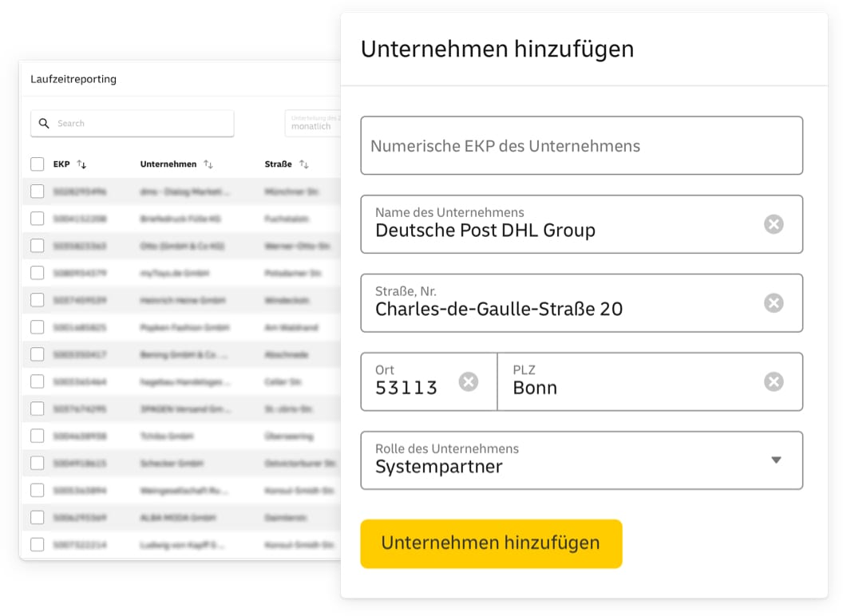Click into the Search input field
The height and width of the screenshot is (616, 843).
[140, 124]
